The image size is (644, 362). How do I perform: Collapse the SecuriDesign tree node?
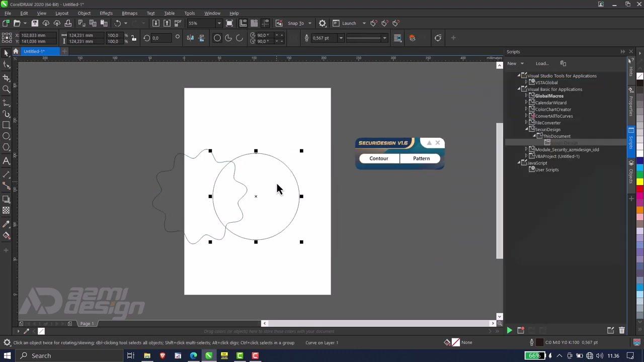(526, 129)
